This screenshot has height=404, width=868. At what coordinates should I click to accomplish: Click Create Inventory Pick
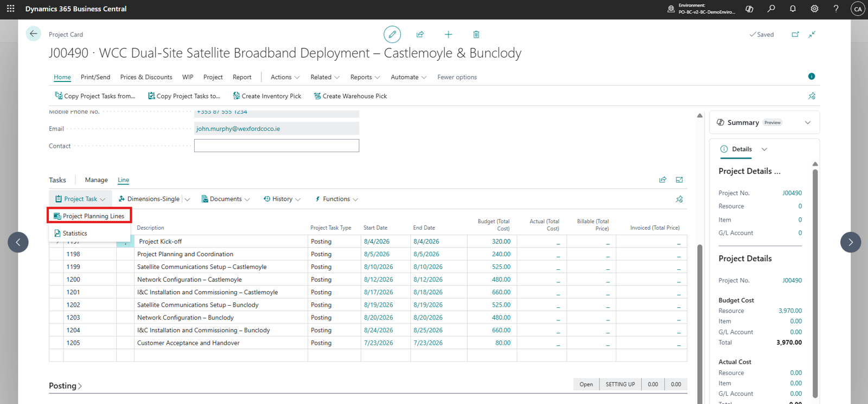click(267, 96)
